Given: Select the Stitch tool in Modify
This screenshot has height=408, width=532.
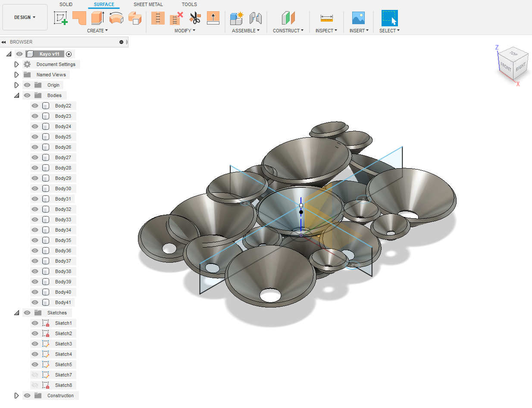Looking at the screenshot, I should (x=158, y=18).
